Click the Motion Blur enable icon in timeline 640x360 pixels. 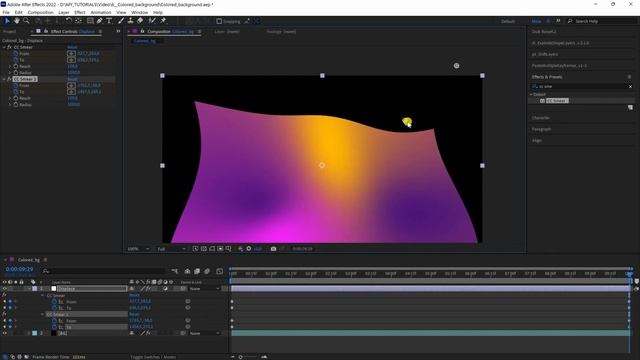207,271
